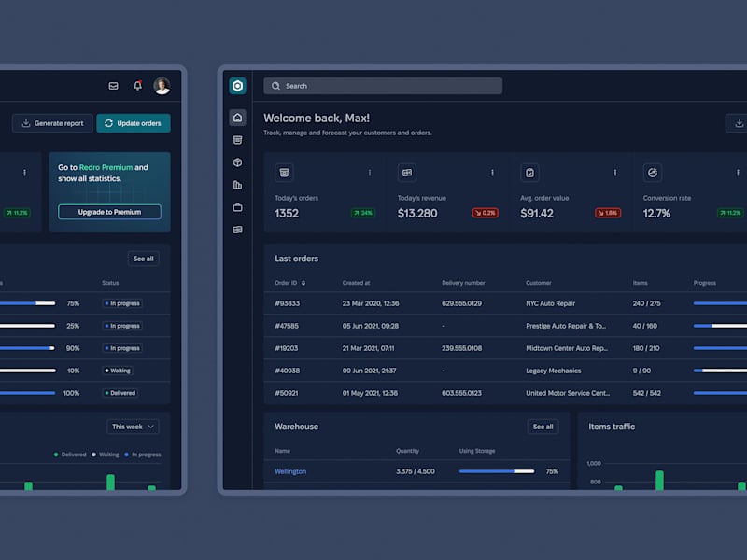Screen dimensions: 747x560
Task: Click customer Midtown Center Auto Rep..
Action: click(567, 348)
